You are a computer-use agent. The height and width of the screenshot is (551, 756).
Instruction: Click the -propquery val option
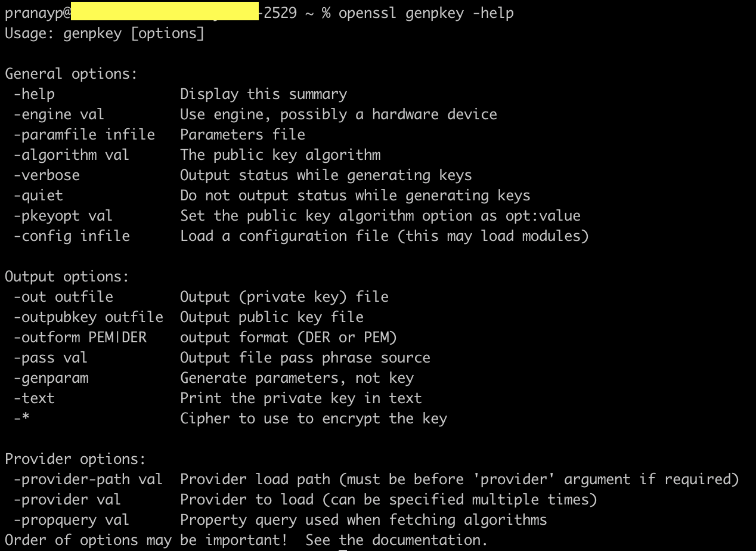click(x=71, y=520)
